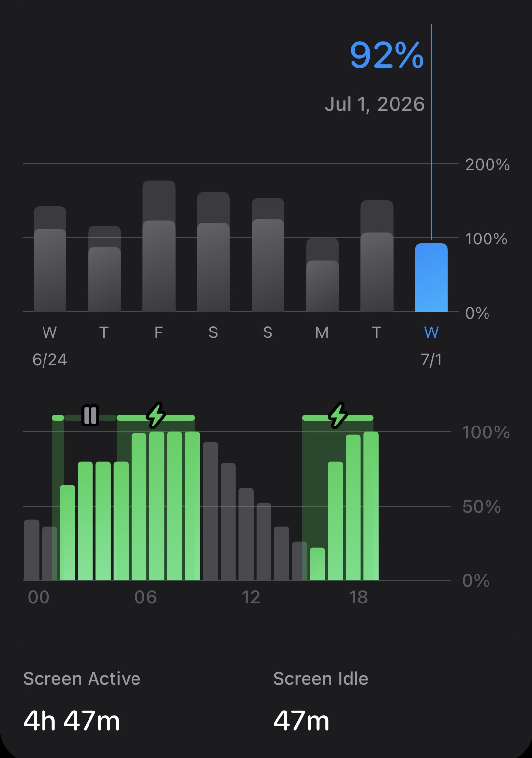Select the Sunday battery usage bar
The image size is (532, 758).
(268, 255)
